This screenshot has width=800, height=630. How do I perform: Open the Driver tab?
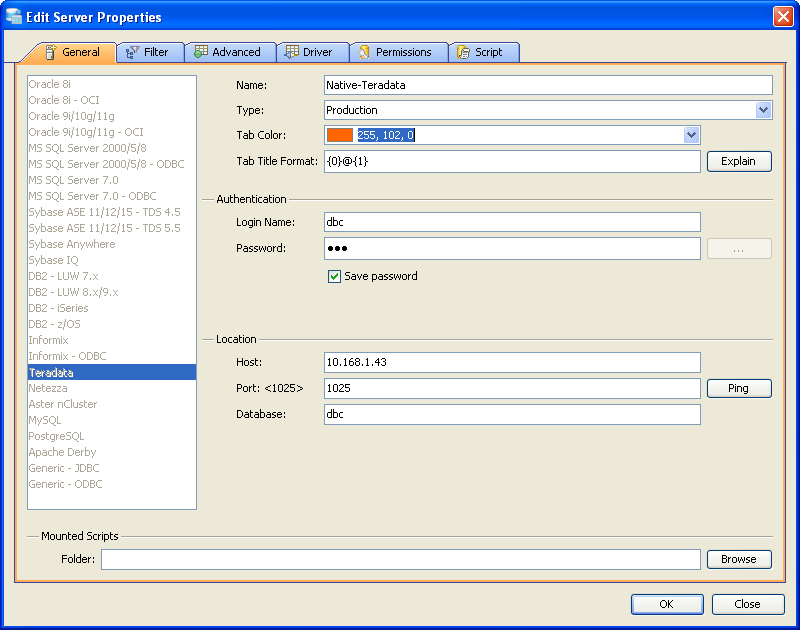coord(313,52)
